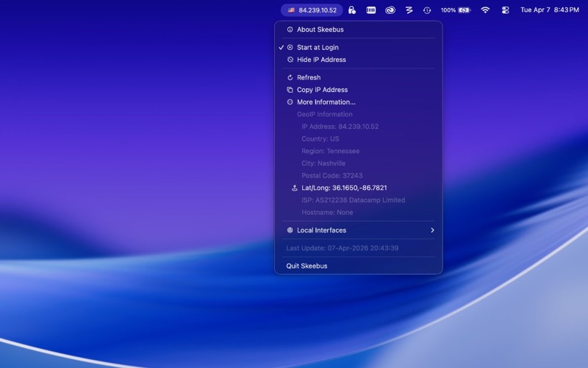
Task: Click the Region: Tennessee row
Action: pyautogui.click(x=359, y=151)
